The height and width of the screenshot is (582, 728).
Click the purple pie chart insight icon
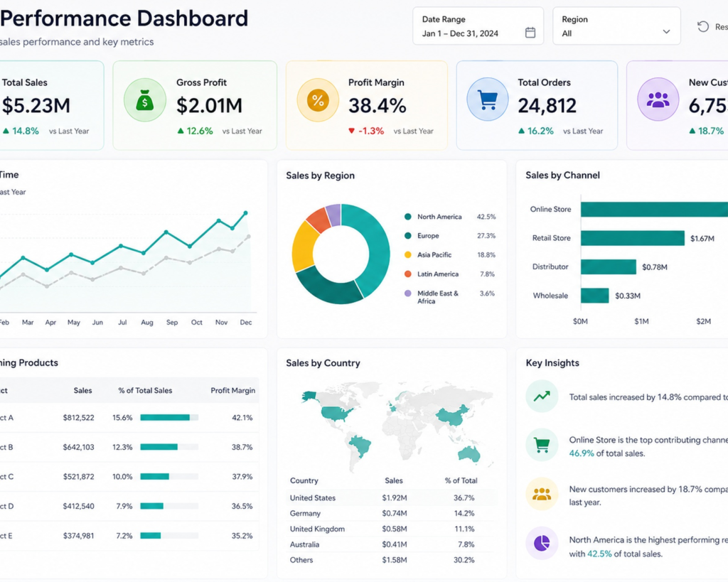542,542
